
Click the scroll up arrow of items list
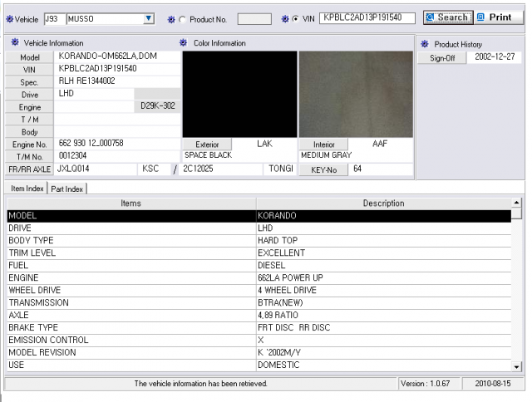516,203
